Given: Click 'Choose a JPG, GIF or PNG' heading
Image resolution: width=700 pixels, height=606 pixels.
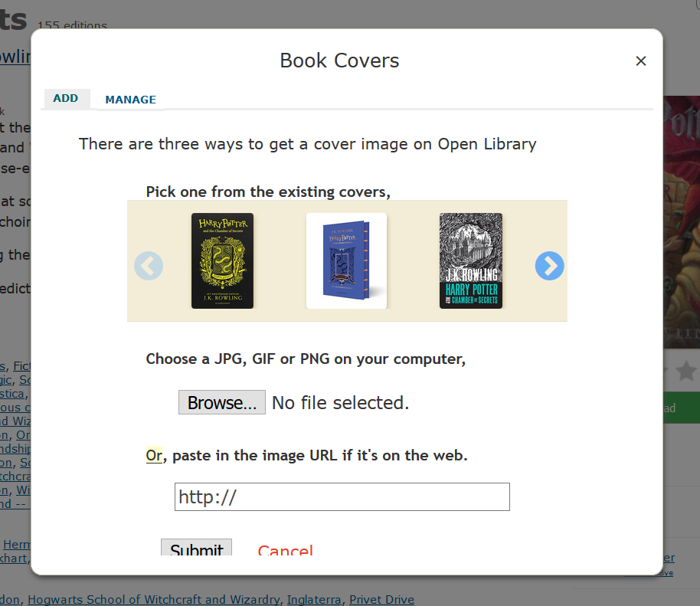Looking at the screenshot, I should pos(306,359).
